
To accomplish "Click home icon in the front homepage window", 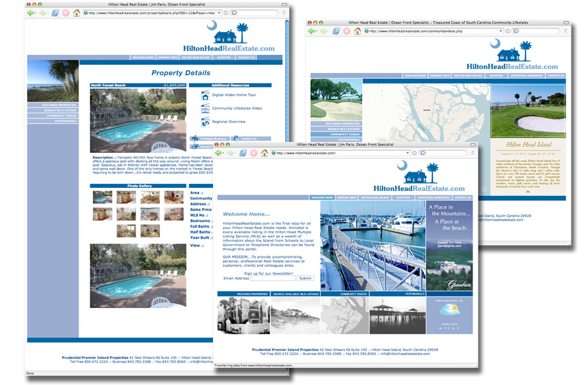I will [x=264, y=153].
